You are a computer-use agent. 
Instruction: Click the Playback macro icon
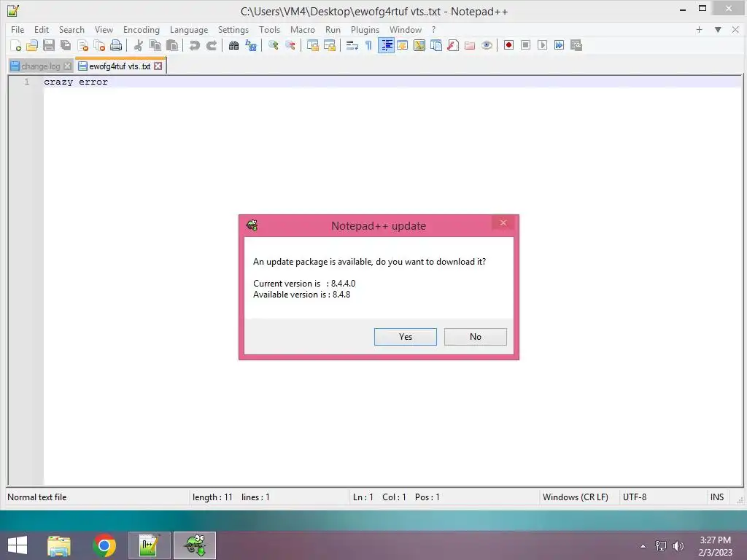tap(542, 45)
